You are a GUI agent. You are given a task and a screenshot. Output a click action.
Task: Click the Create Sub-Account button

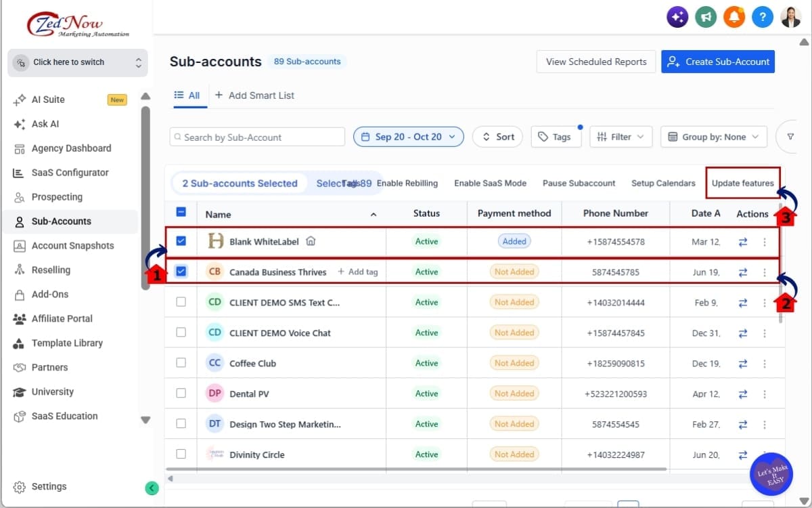(718, 62)
